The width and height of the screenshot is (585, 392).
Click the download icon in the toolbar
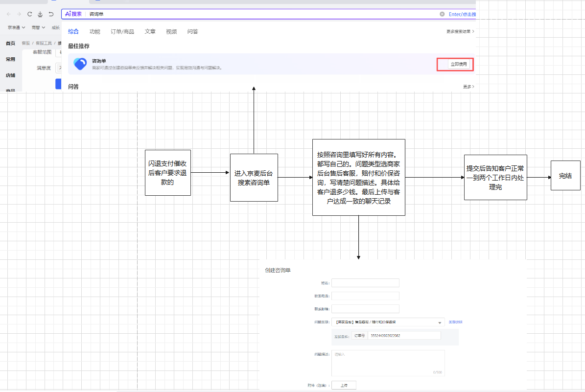pyautogui.click(x=40, y=14)
